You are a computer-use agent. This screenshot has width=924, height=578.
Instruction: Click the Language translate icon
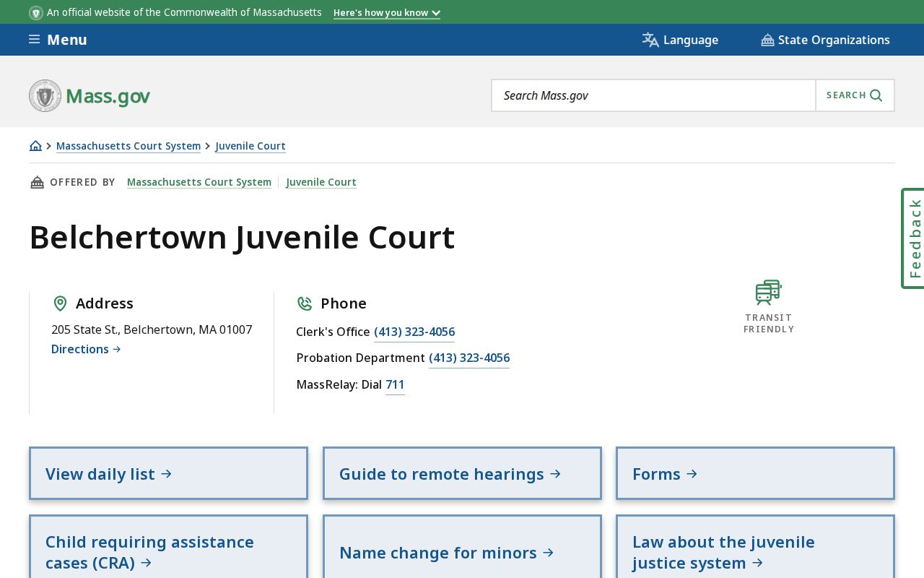click(x=650, y=40)
